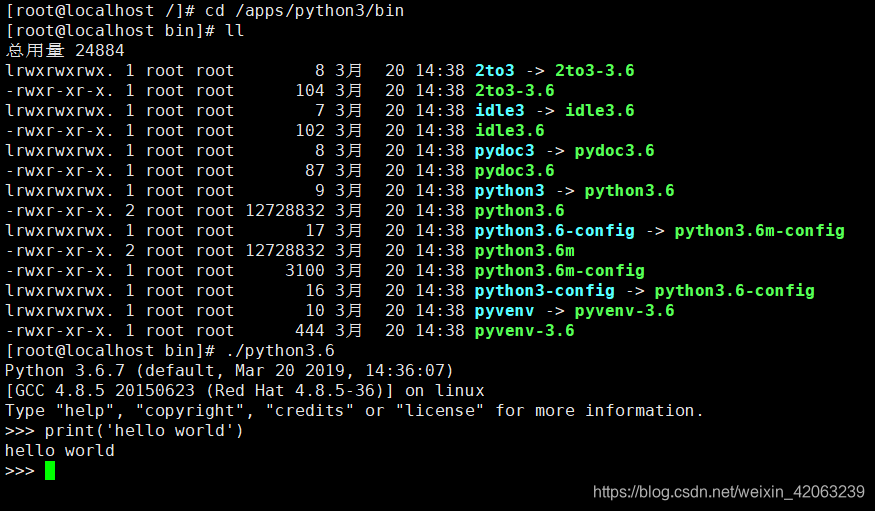Viewport: 875px width, 511px height.
Task: Click the word "license" in the help line
Action: point(440,411)
